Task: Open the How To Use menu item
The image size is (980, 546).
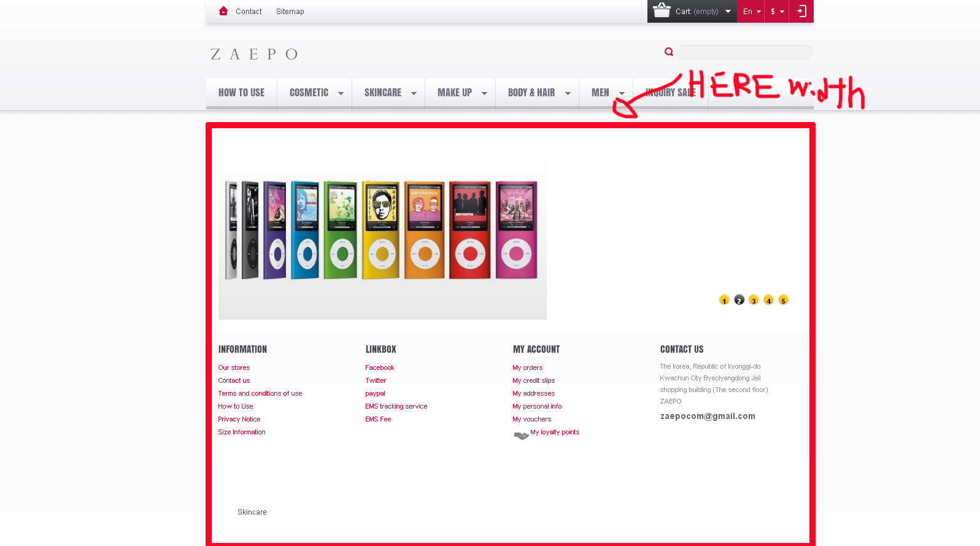Action: click(242, 93)
